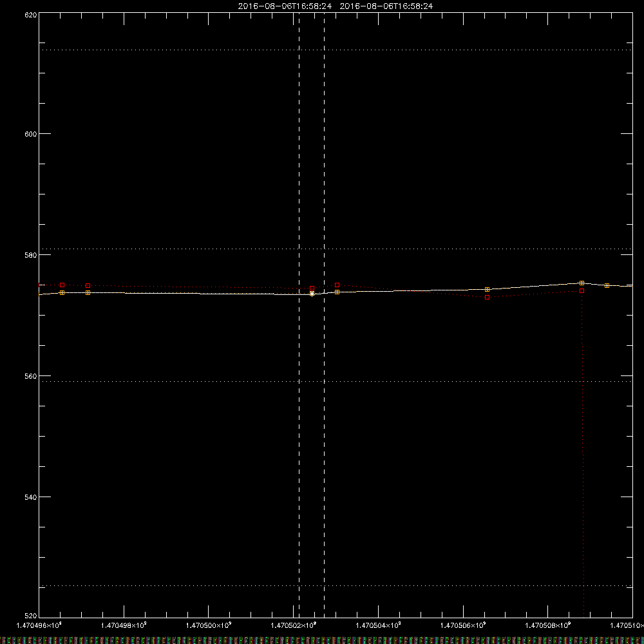Click the y-axis label 520
This screenshot has height=644, width=644.
click(x=31, y=616)
